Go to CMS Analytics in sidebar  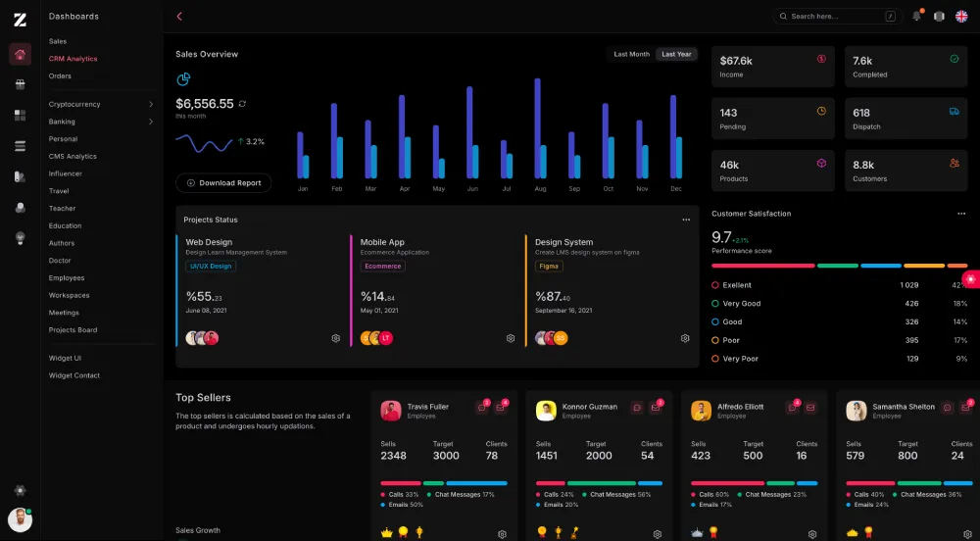coord(73,156)
